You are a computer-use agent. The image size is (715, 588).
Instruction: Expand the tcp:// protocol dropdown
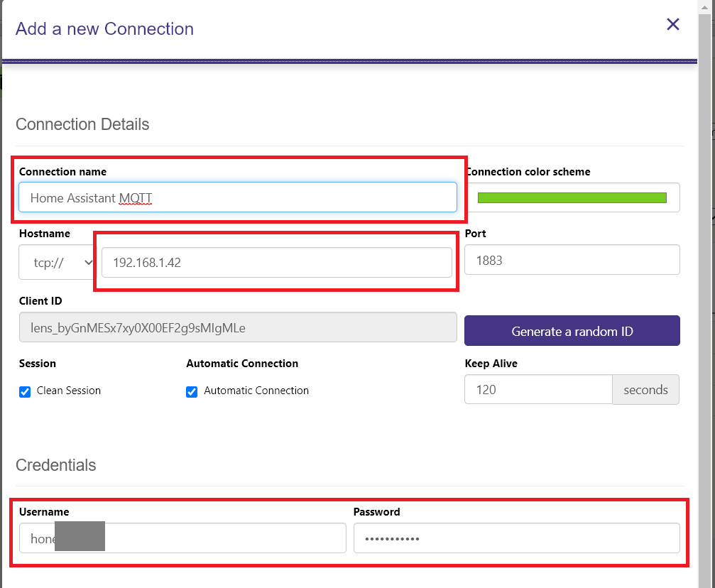coord(57,262)
